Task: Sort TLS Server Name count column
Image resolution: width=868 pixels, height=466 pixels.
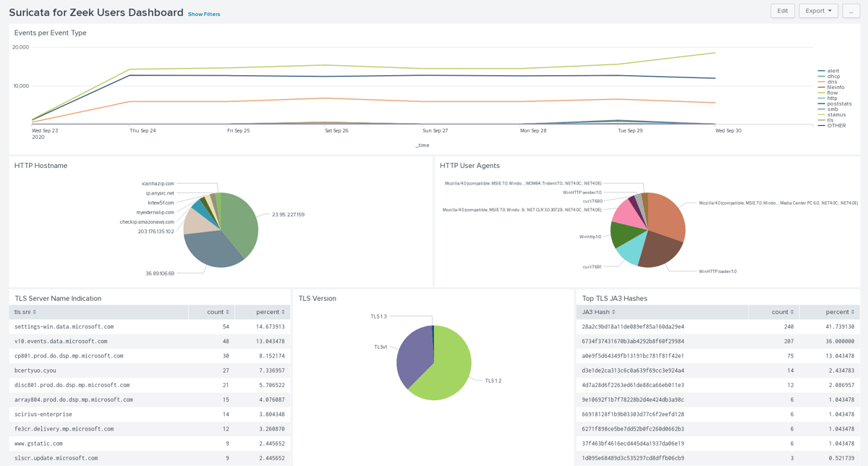Action: click(x=212, y=312)
